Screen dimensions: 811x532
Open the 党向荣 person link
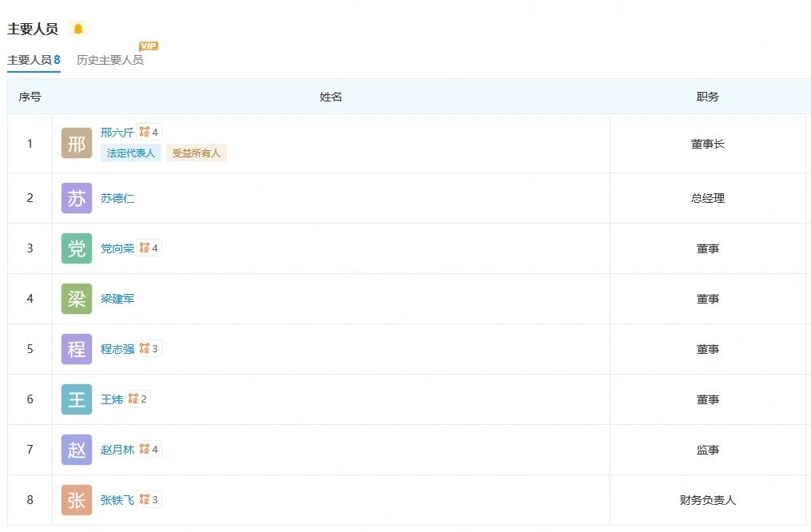[x=117, y=248]
